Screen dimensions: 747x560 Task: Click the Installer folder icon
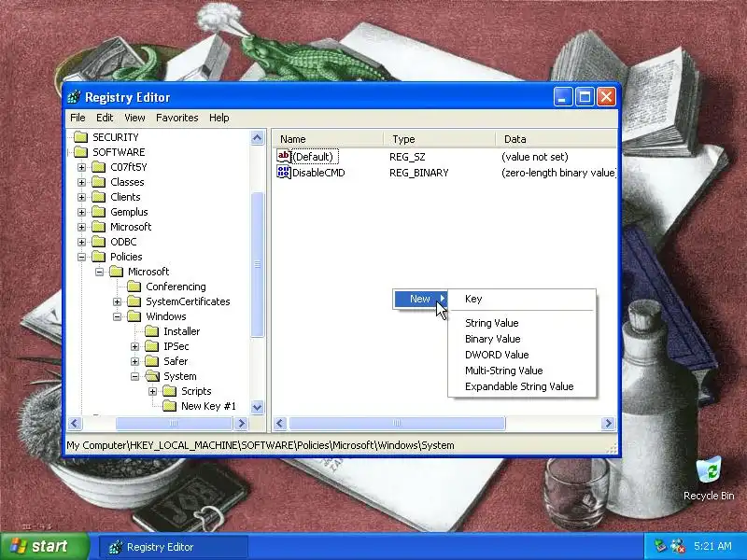click(x=152, y=331)
